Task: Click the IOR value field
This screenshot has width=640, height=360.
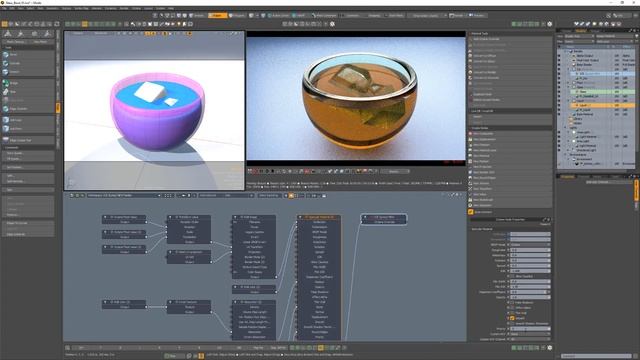Action: point(530,271)
